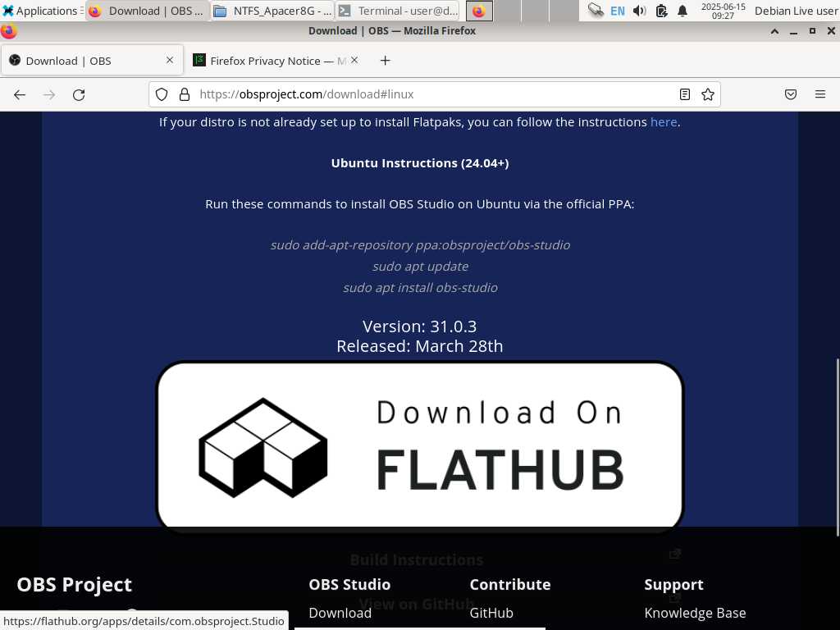Open the battery power manager tray icon
The height and width of the screenshot is (630, 840).
click(x=662, y=11)
